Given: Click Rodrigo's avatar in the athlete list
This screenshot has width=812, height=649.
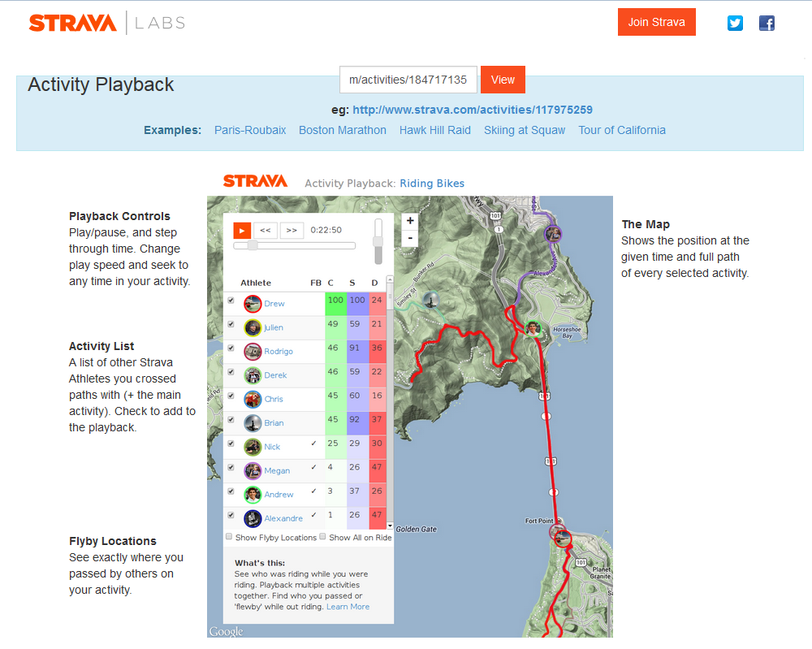Looking at the screenshot, I should click(x=253, y=351).
